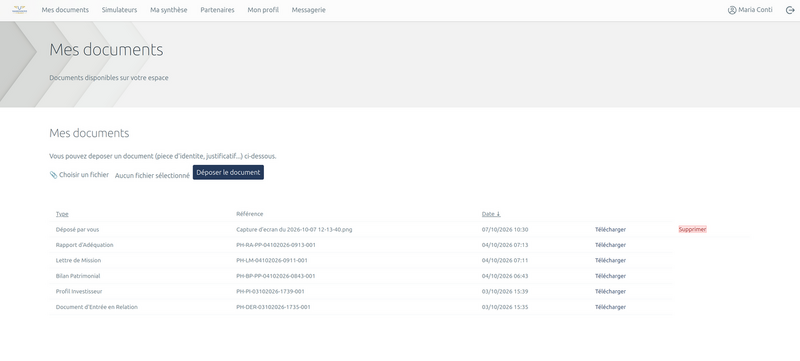
Task: Click the user profile icon beside Maria Conti
Action: (x=732, y=10)
